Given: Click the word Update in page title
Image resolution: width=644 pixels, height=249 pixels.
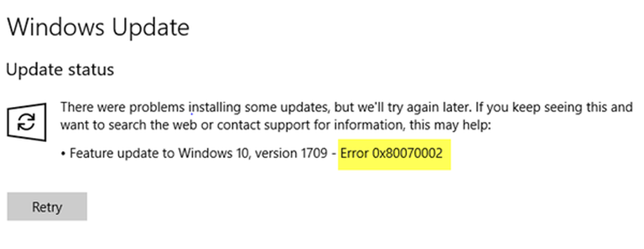Looking at the screenshot, I should click(x=151, y=28).
